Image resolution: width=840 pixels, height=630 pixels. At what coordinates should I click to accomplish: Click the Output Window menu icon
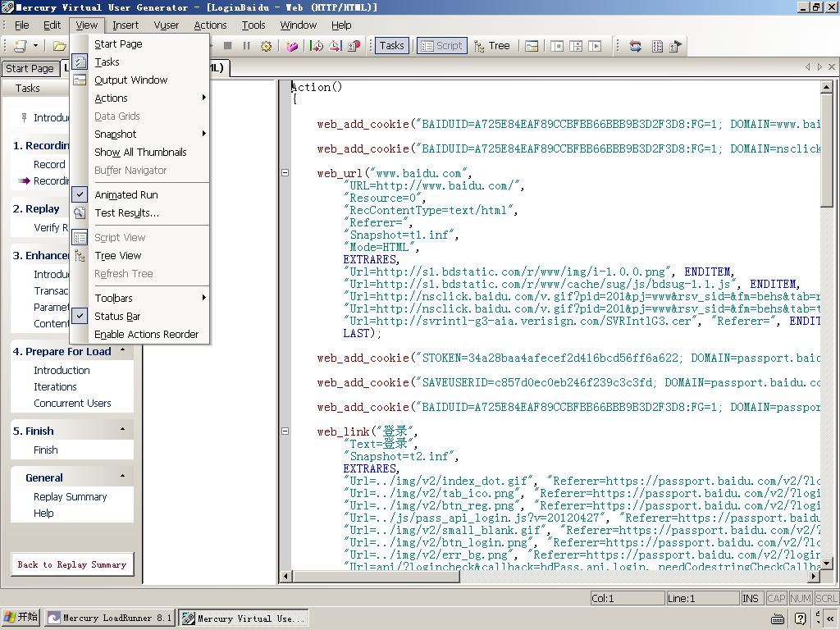point(80,80)
